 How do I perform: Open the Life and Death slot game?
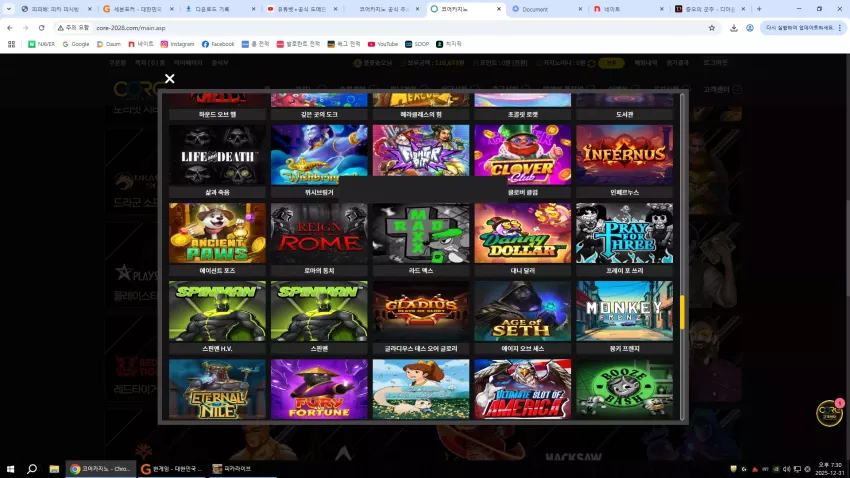pos(217,155)
